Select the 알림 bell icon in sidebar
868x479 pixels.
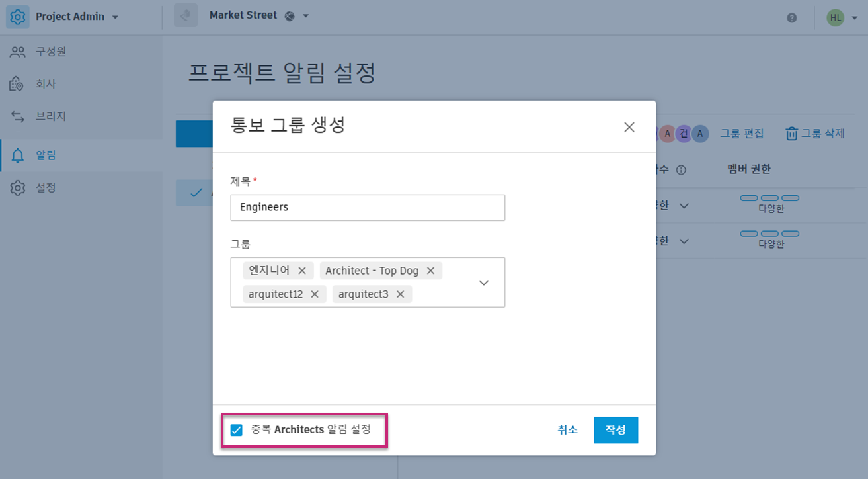tap(19, 154)
